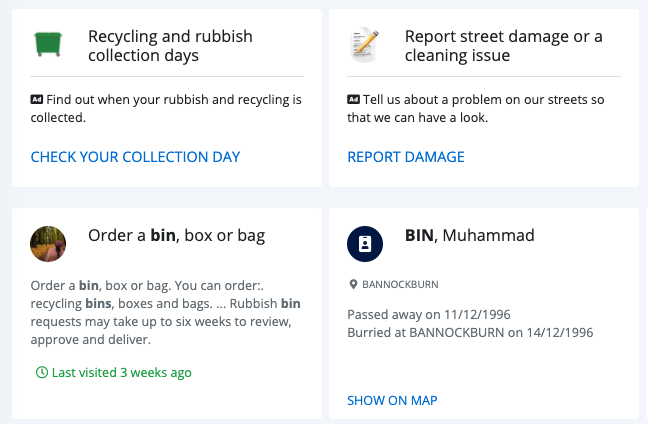This screenshot has height=424, width=648.
Task: Open 'Order a bin, box or bag' result
Action: (176, 236)
